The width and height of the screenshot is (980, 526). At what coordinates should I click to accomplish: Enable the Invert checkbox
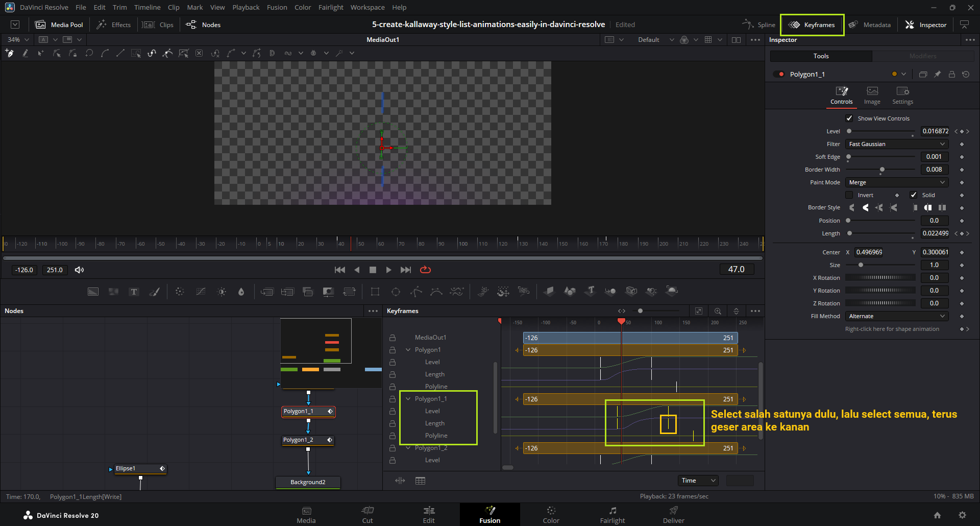click(849, 195)
